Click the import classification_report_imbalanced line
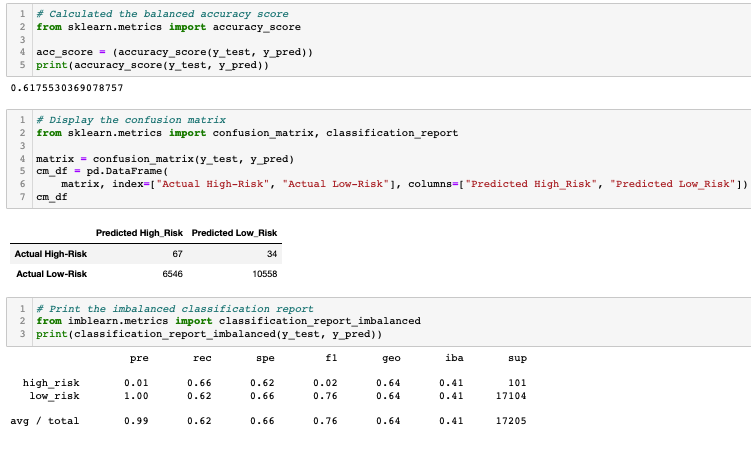The image size is (751, 452). tap(228, 321)
